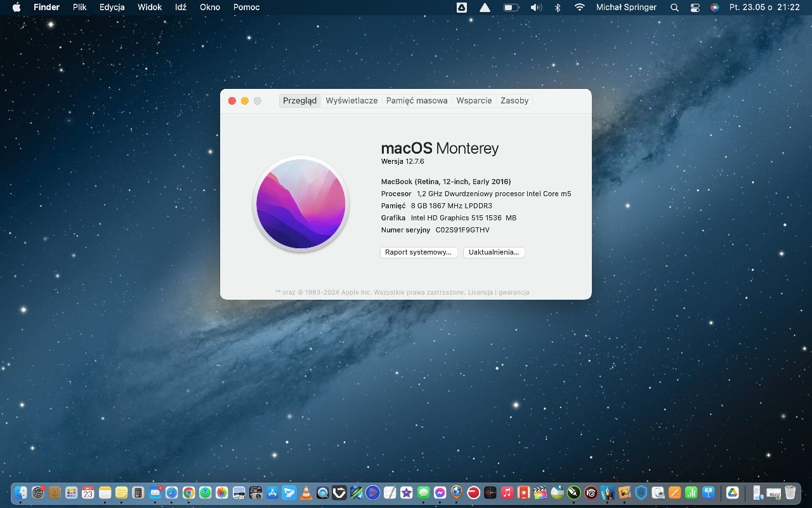Open Finder from the Dock
The height and width of the screenshot is (508, 812).
pos(21,492)
